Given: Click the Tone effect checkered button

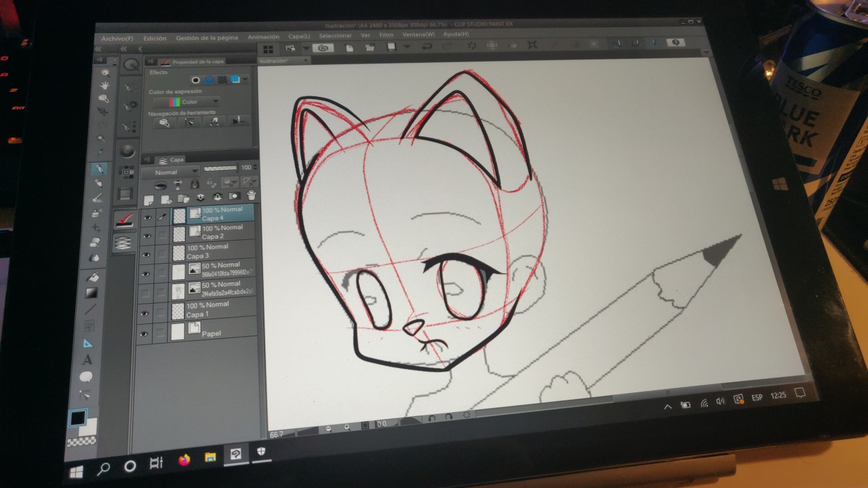Looking at the screenshot, I should coord(222,79).
